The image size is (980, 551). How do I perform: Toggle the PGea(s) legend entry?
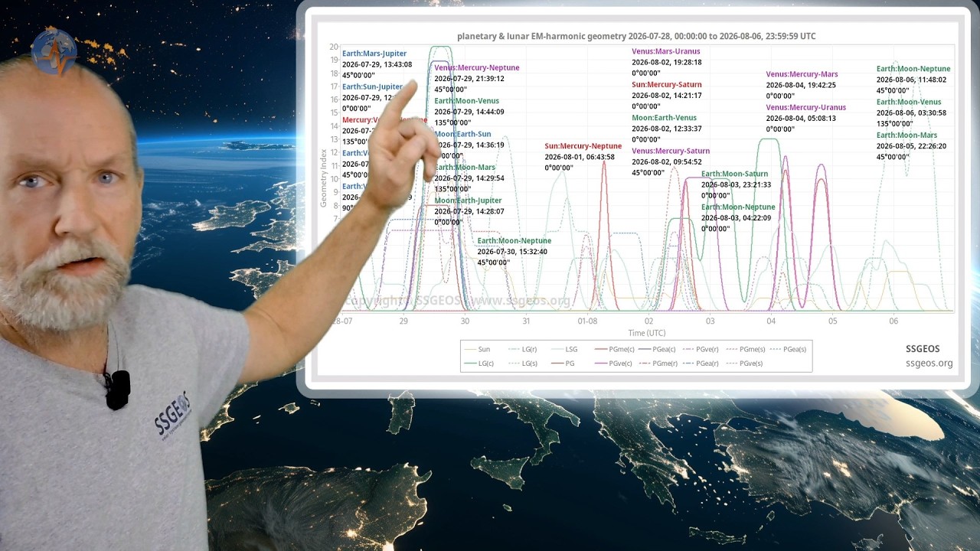pos(787,349)
